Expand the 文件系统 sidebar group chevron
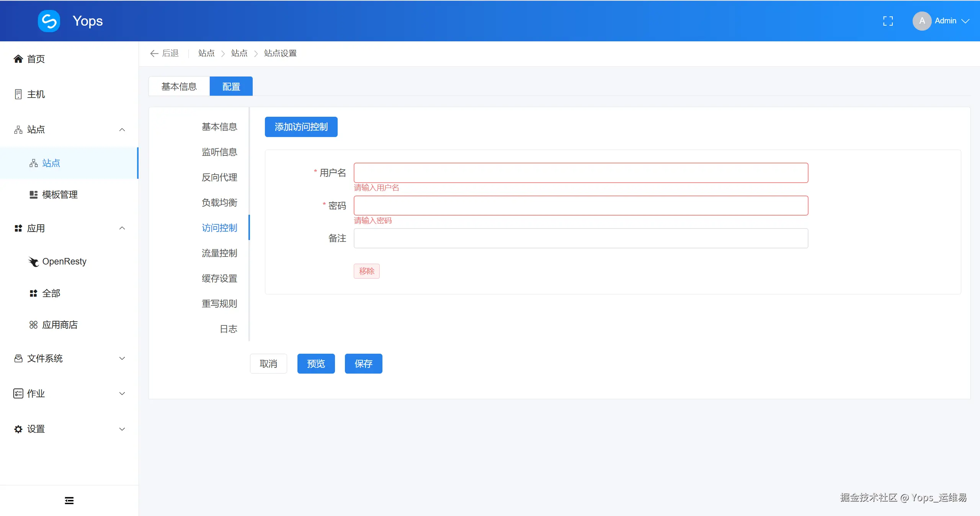This screenshot has width=980, height=516. (122, 359)
